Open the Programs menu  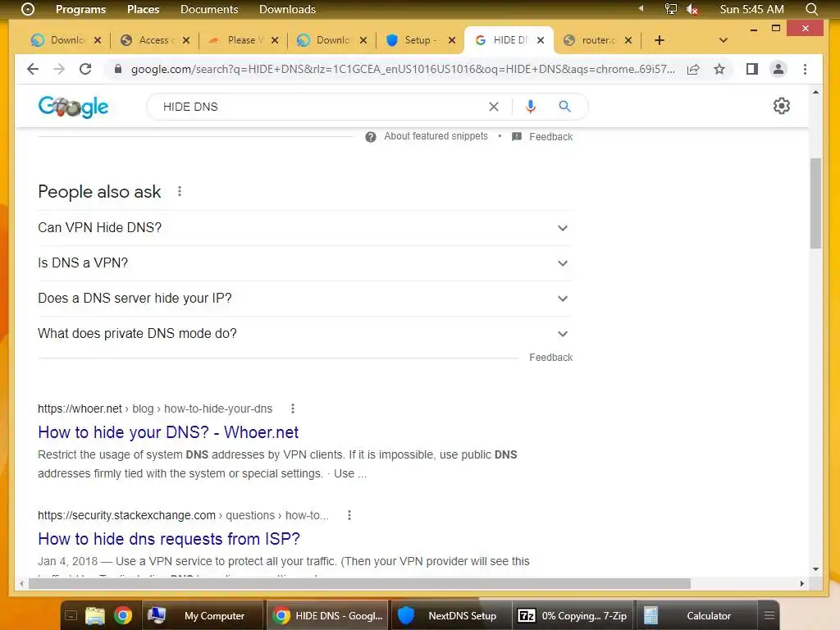point(81,9)
